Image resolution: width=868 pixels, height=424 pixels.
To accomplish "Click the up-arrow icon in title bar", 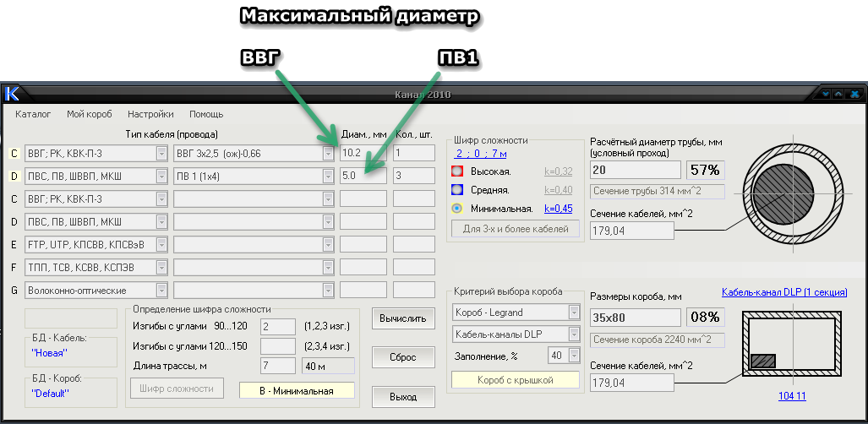I will pyautogui.click(x=838, y=94).
